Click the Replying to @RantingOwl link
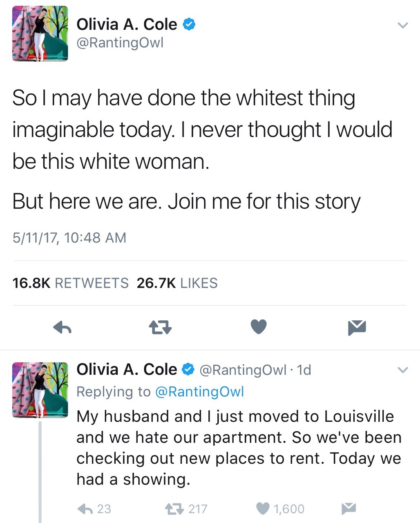Image resolution: width=420 pixels, height=523 pixels. click(199, 391)
